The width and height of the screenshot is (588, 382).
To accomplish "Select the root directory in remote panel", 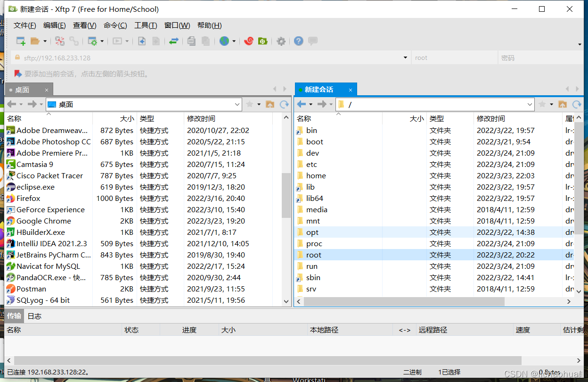I will 313,255.
